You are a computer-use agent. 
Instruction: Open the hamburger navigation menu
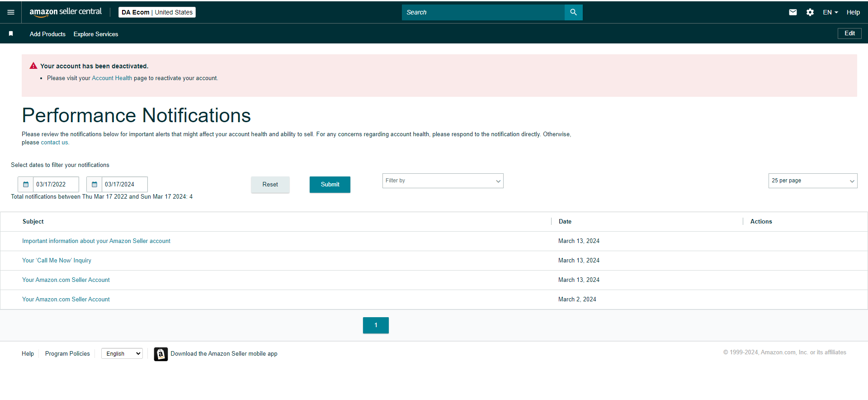click(x=11, y=12)
